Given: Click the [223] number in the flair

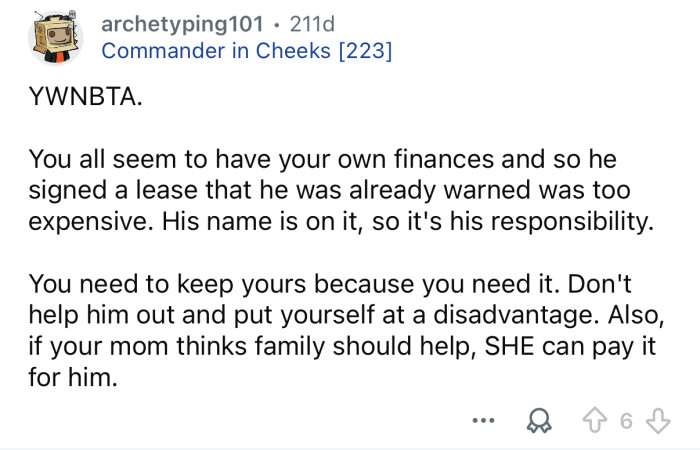Looking at the screenshot, I should click(x=365, y=51).
